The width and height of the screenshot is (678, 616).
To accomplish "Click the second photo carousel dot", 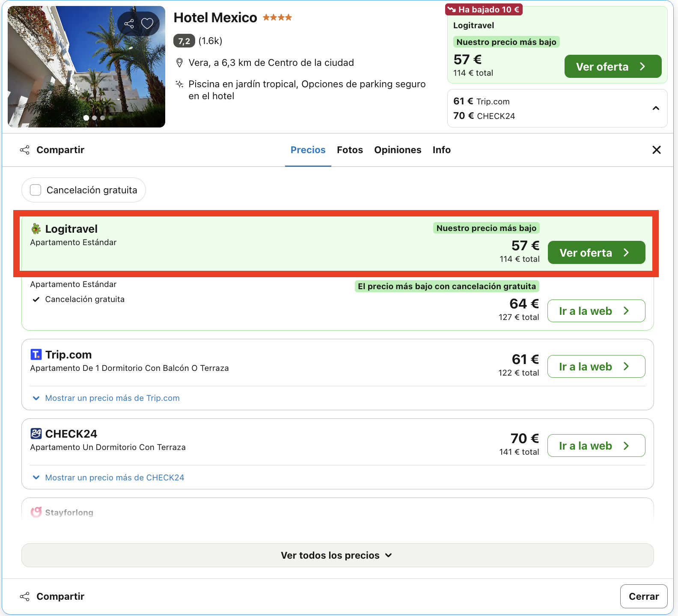I will [x=94, y=118].
